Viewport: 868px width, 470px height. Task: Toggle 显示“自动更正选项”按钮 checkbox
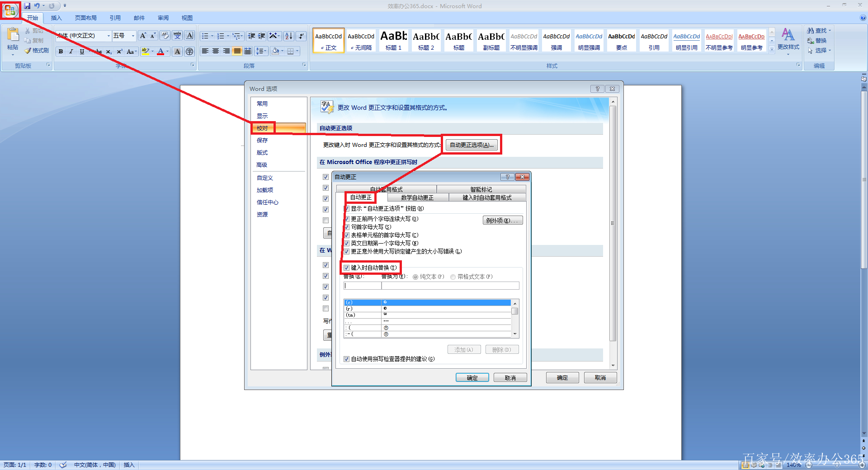[x=347, y=209]
